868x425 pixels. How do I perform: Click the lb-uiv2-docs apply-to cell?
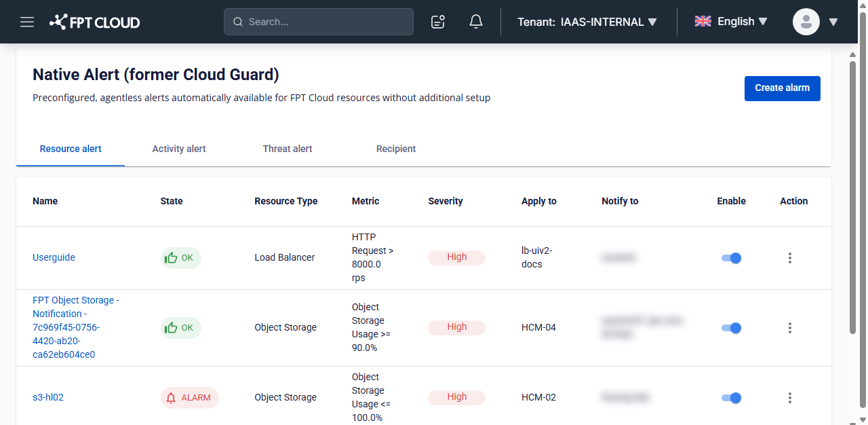537,257
